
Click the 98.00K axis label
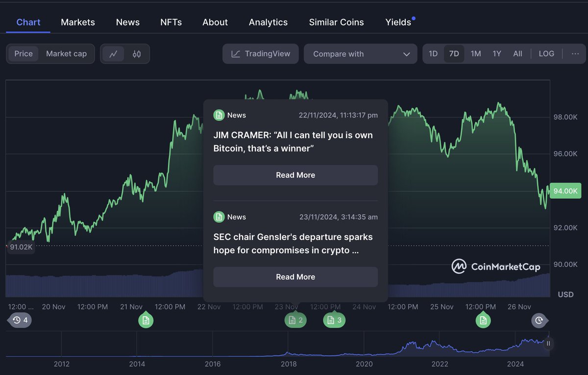click(x=565, y=117)
